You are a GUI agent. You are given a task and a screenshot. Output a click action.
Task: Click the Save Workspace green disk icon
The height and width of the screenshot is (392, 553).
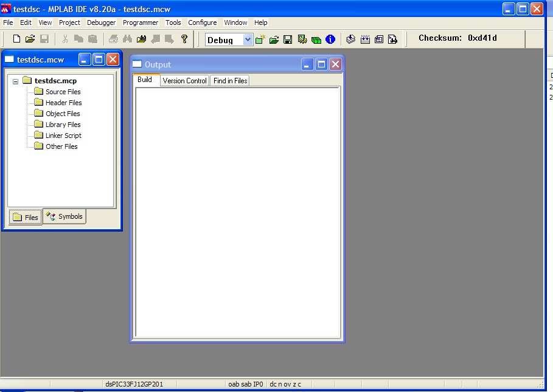click(288, 40)
